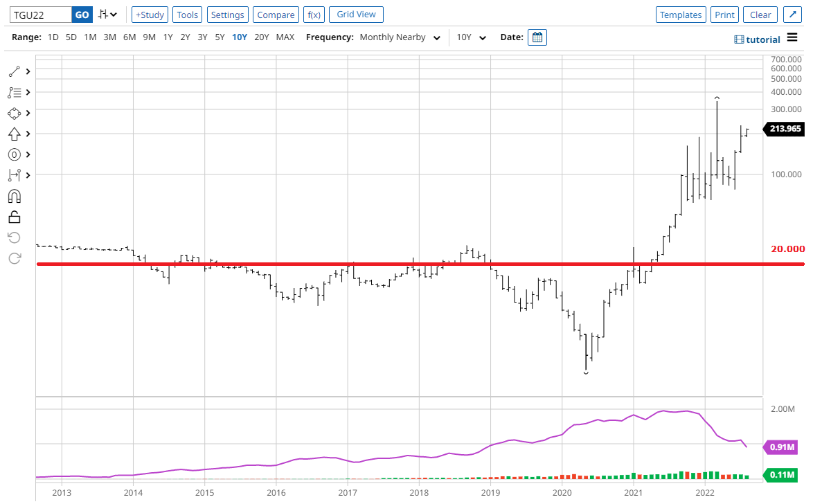Click the redo arrow icon

(x=15, y=258)
